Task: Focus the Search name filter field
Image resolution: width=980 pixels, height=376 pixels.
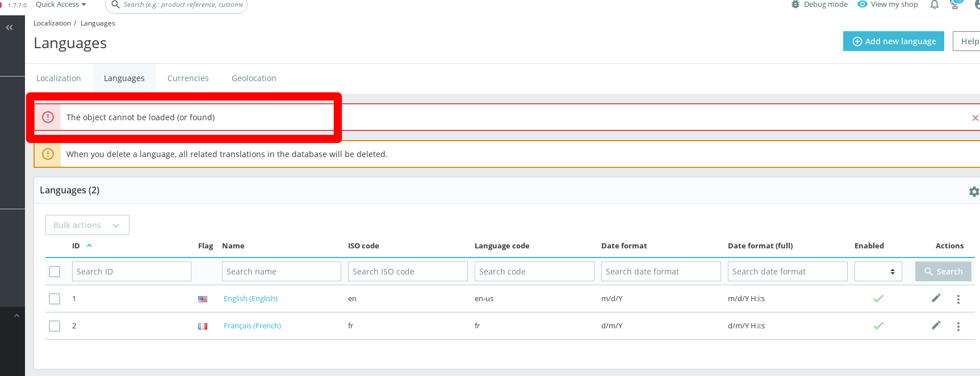Action: (x=282, y=271)
